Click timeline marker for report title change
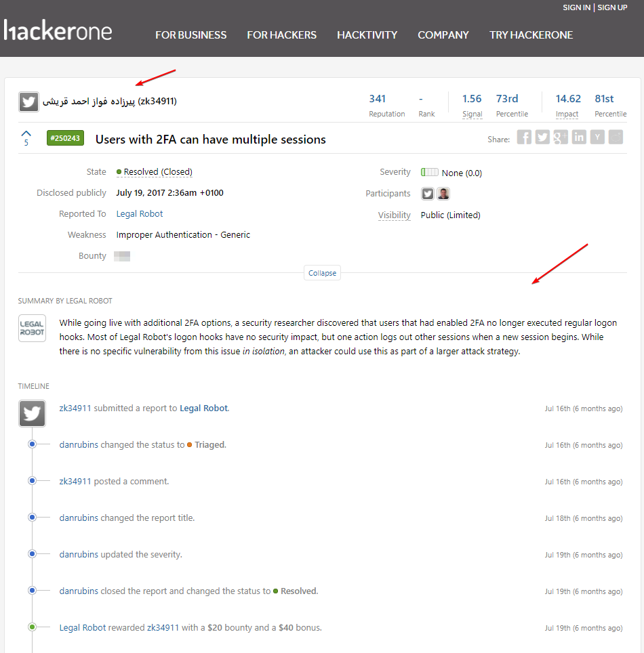Image resolution: width=644 pixels, height=653 pixels. point(32,518)
